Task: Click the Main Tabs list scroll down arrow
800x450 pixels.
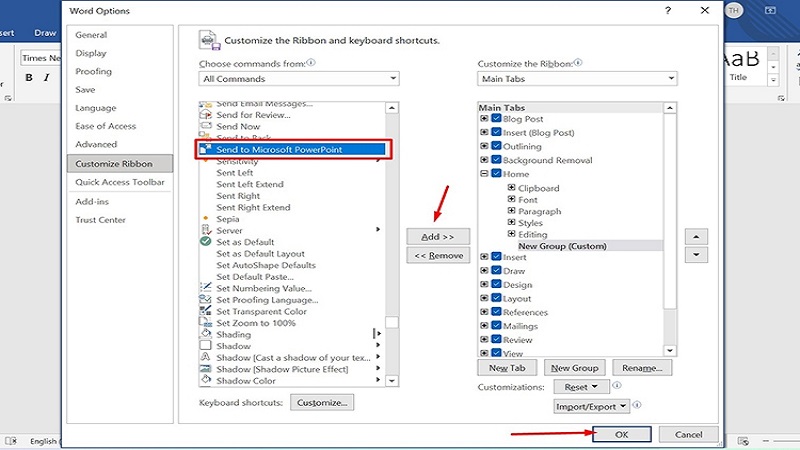Action: pos(669,351)
